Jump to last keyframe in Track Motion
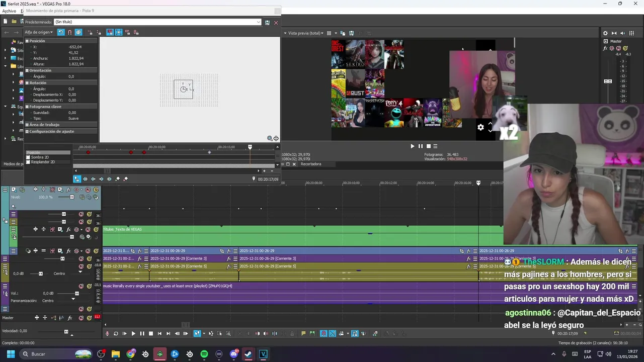This screenshot has width=644, height=362. (109, 179)
